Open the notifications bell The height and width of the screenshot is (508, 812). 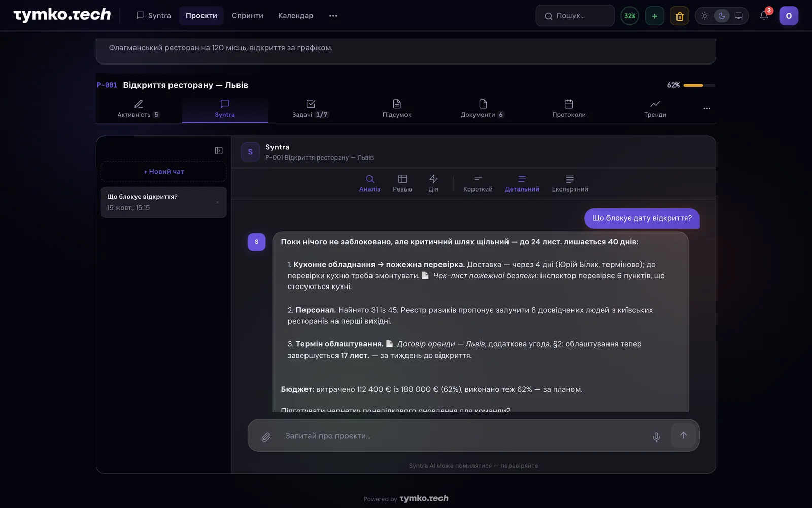[764, 16]
